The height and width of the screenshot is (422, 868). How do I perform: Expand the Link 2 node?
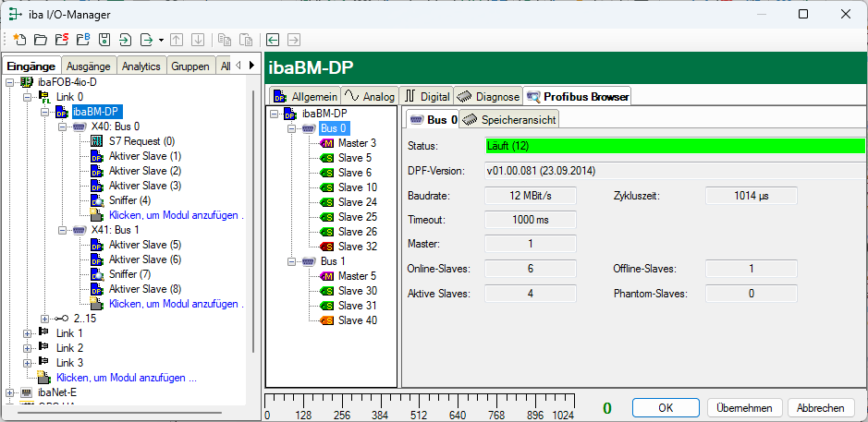27,348
